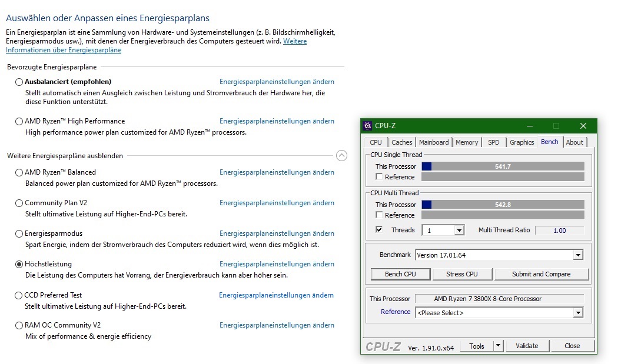Image resolution: width=641 pixels, height=364 pixels.
Task: Click the blue Reference label
Action: [x=396, y=312]
